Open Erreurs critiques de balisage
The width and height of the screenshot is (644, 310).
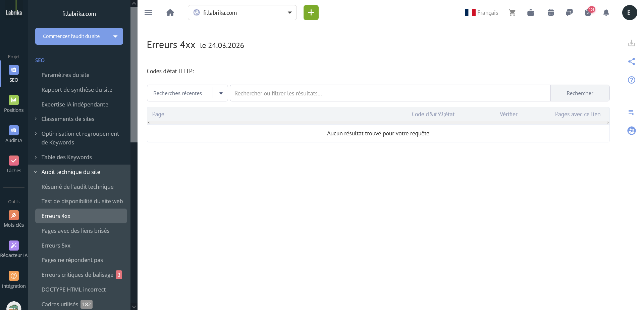(x=77, y=275)
